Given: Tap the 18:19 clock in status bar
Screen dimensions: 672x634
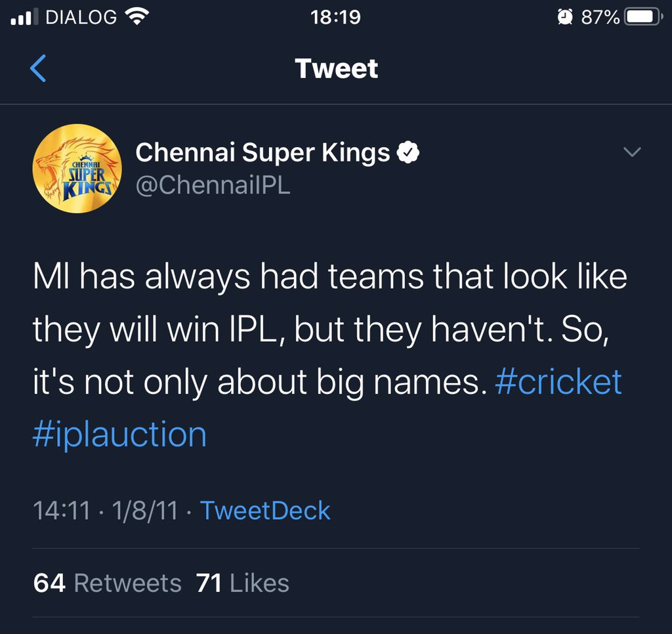Looking at the screenshot, I should (x=335, y=18).
